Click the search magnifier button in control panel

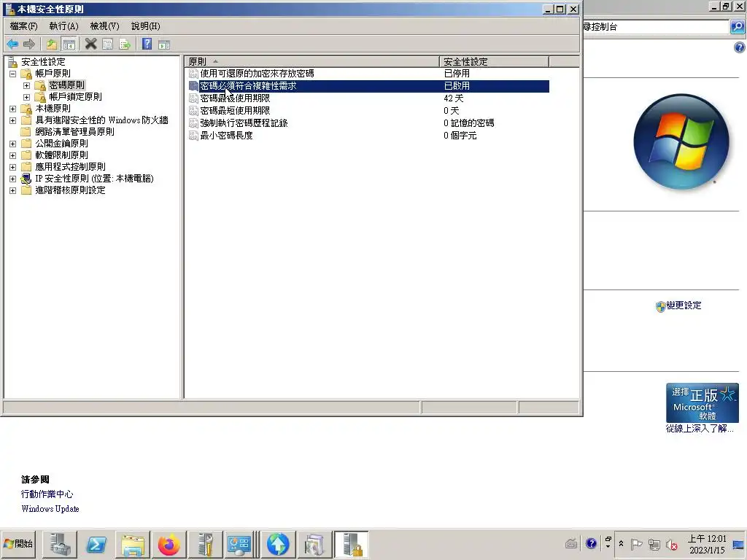(x=737, y=27)
